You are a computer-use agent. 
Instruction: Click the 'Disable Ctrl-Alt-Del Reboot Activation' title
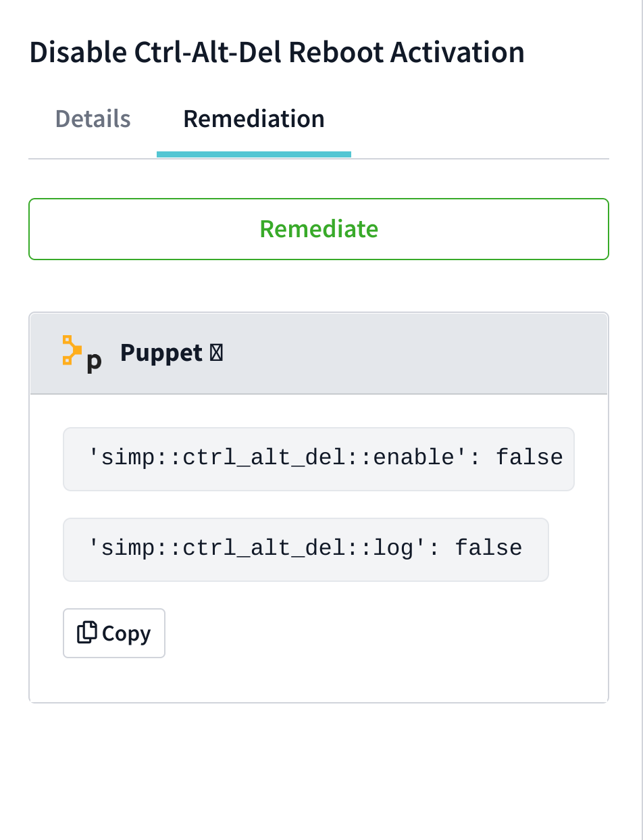pyautogui.click(x=277, y=52)
